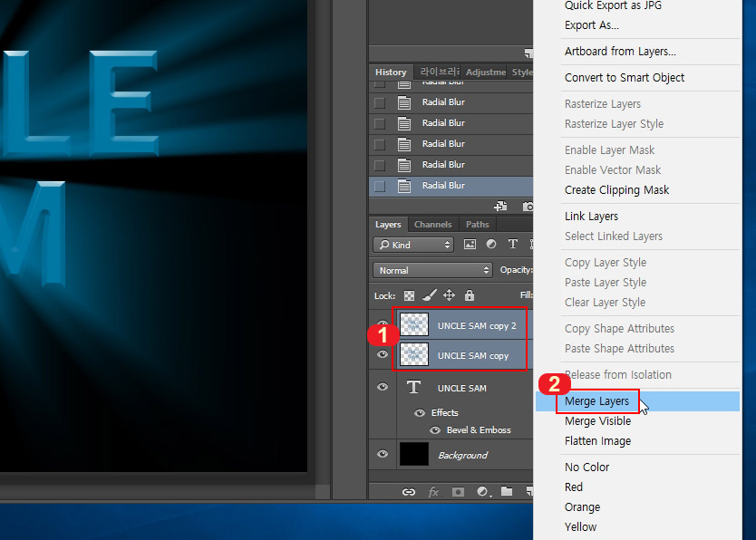Toggle visibility of UNCLE SAM copy layer
Screen dimensions: 756x540
pos(383,354)
